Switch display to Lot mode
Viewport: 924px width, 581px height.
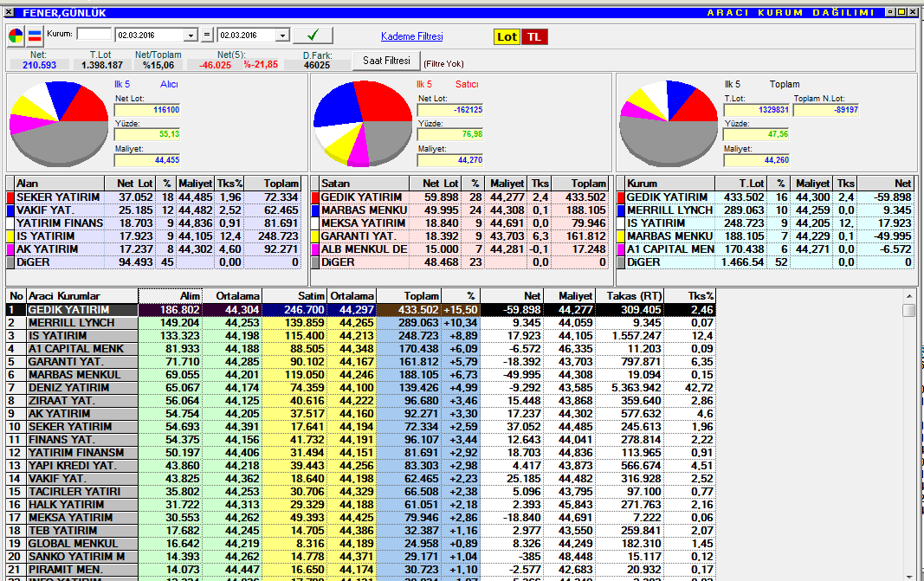(506, 36)
